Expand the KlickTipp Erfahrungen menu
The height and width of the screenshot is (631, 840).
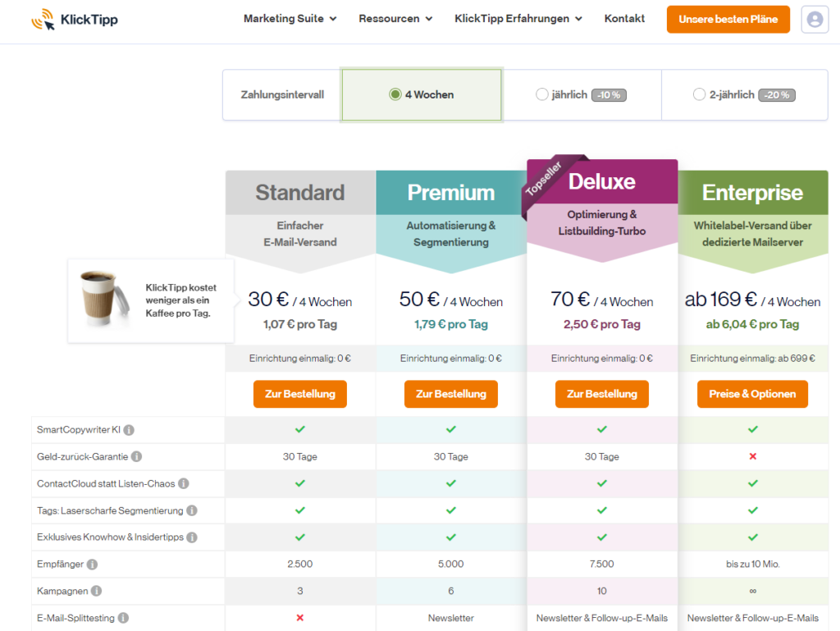[x=518, y=19]
